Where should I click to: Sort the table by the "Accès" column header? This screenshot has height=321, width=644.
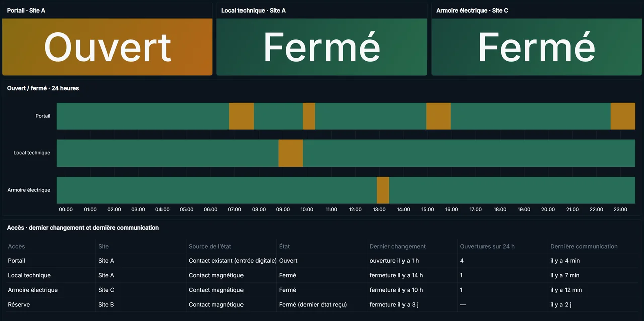point(17,246)
